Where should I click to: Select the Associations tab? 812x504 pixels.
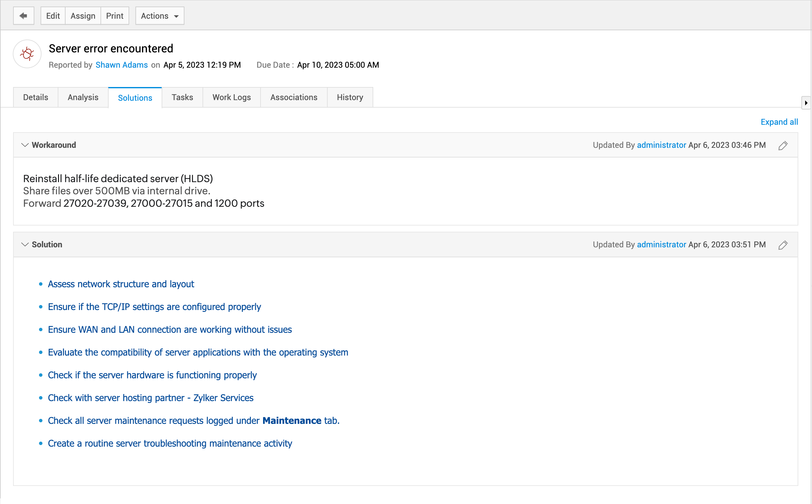(293, 97)
